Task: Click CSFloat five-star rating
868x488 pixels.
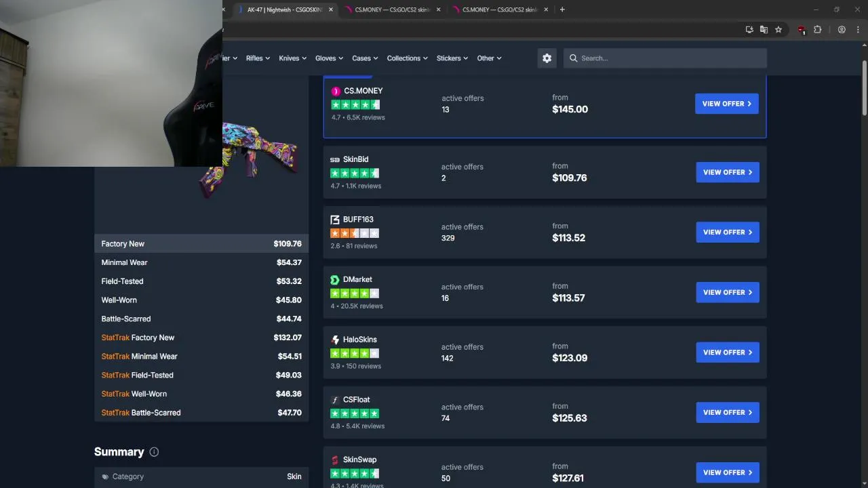Action: 355,413
